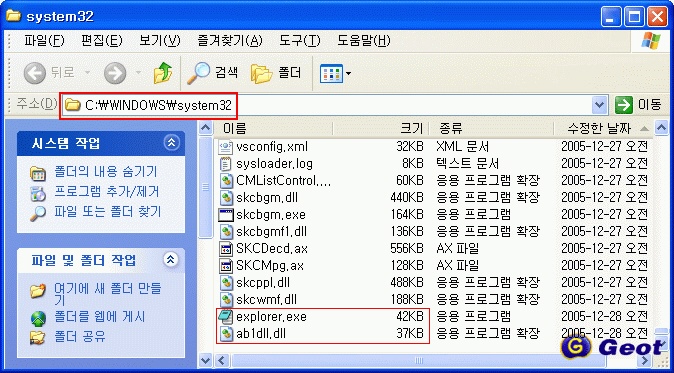Open Back button history dropdown arrow
674x373 pixels.
[x=87, y=73]
